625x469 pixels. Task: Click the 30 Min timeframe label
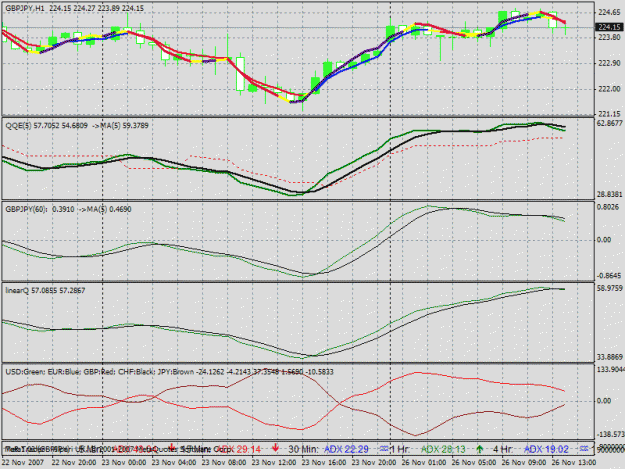point(303,449)
